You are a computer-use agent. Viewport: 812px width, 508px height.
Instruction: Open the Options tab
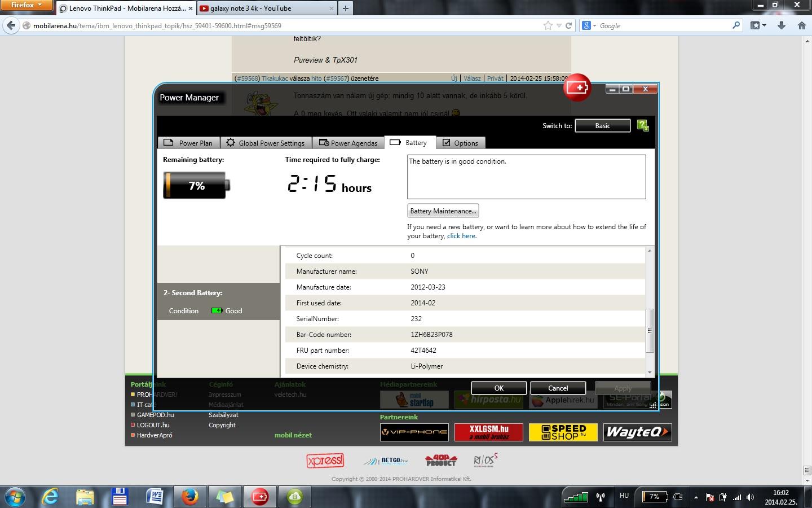coord(460,143)
